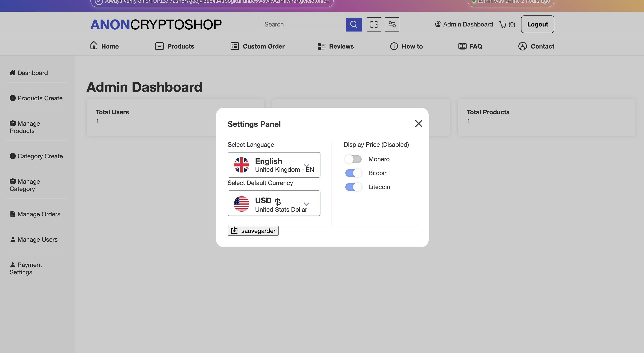Open Products Create in the sidebar
Viewport: 644px width, 353px height.
tap(36, 98)
